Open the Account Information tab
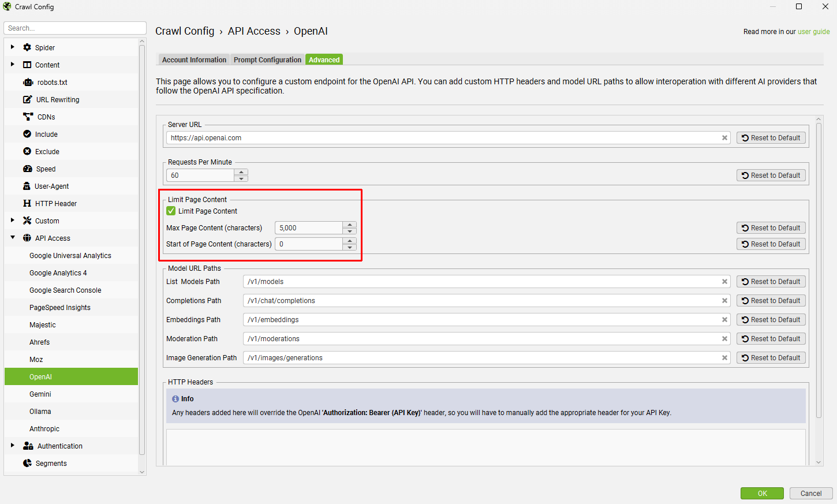 (x=194, y=59)
